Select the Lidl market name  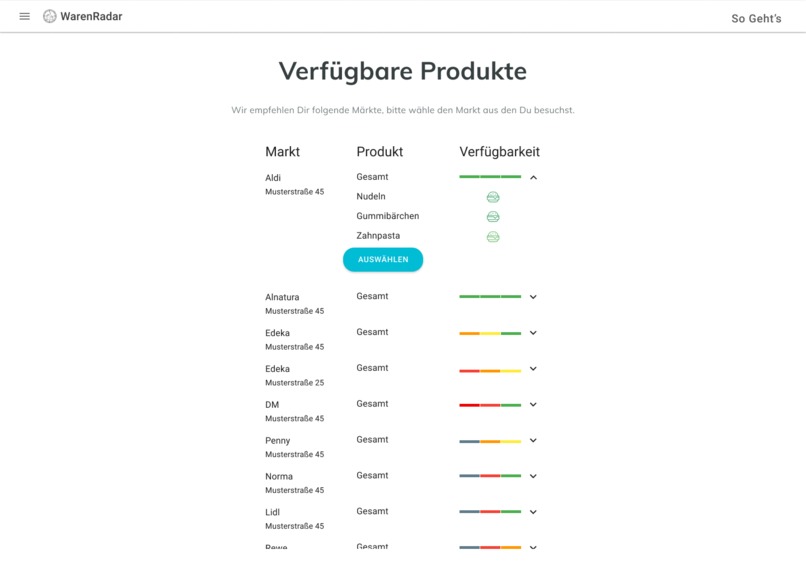point(272,512)
